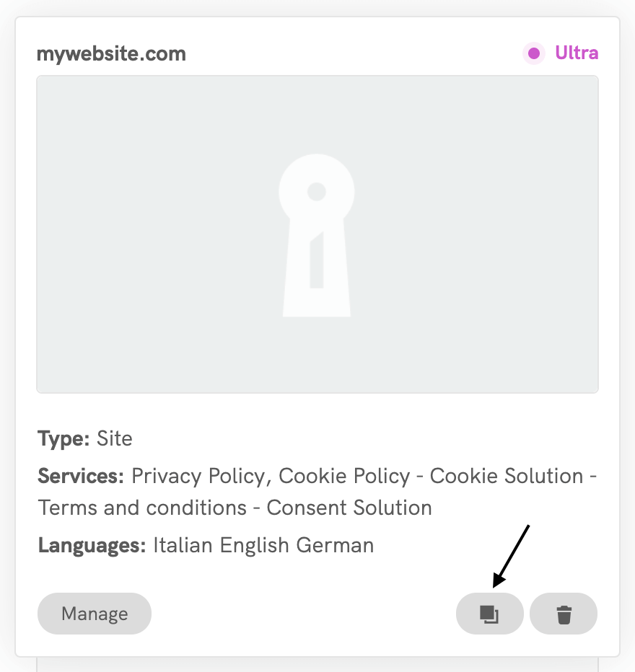Click the Ultra plan label
The height and width of the screenshot is (672, 635).
point(577,53)
